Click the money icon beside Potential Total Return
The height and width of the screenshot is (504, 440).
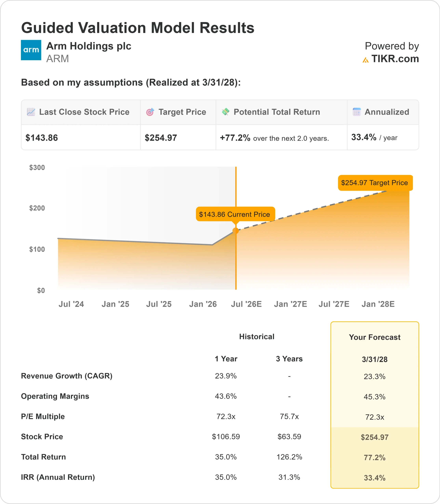tap(225, 112)
